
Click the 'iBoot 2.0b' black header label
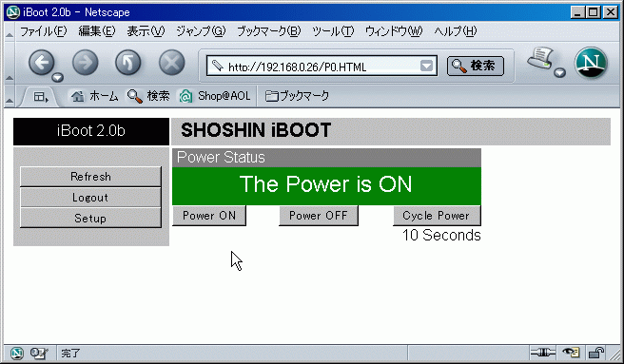click(x=91, y=131)
